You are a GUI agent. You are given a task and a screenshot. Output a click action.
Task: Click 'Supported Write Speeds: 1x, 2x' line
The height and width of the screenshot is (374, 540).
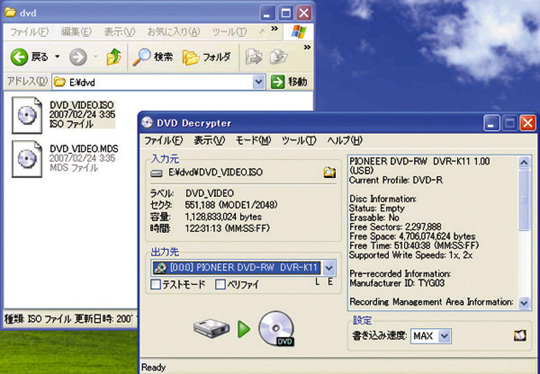pos(411,255)
